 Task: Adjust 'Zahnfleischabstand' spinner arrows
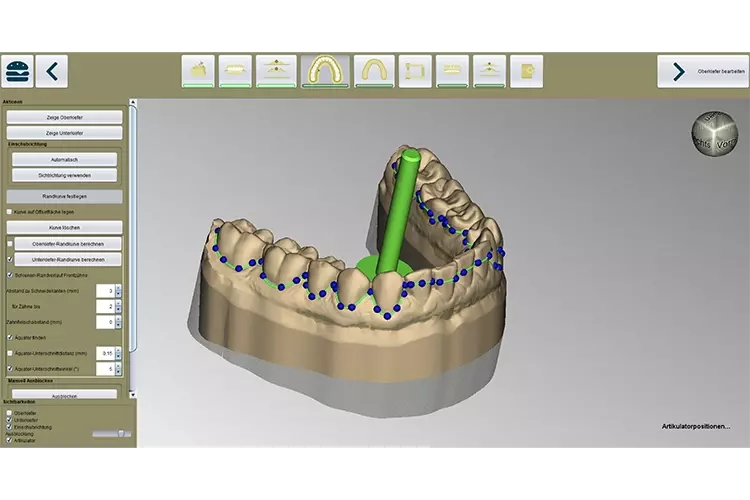coord(117,322)
